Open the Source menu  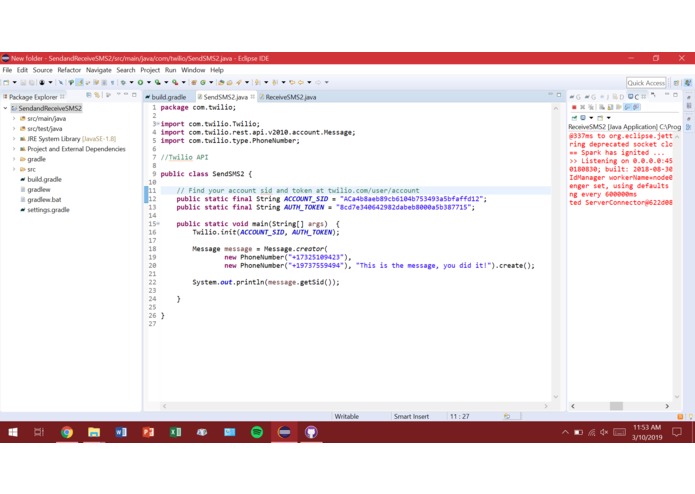pos(43,70)
